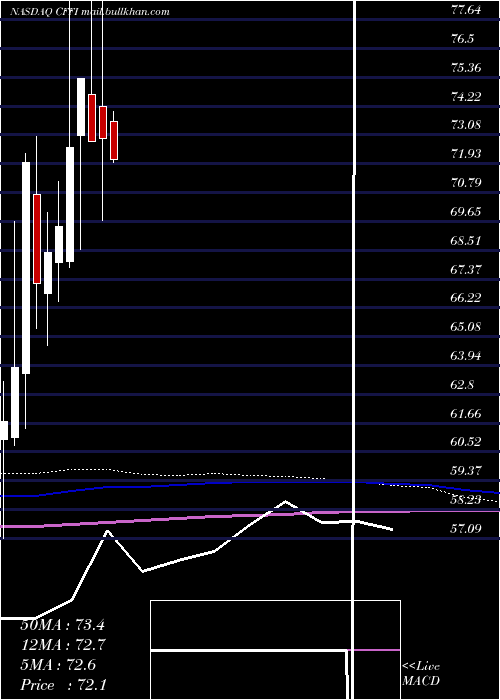
Task: Click the 67.37 price axis label
Action: [466, 269]
